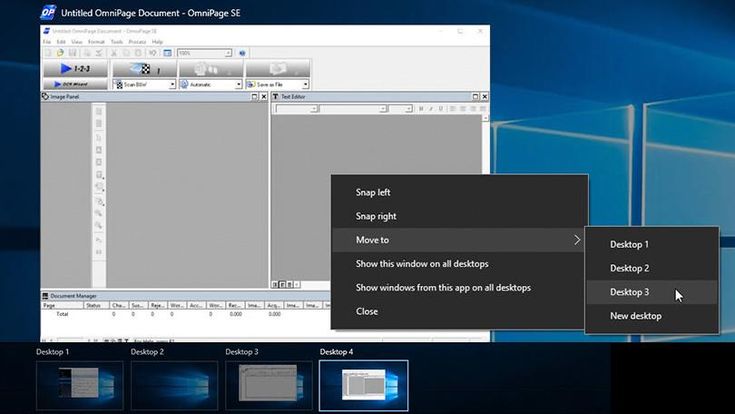The image size is (735, 414).
Task: Switch to Desktop 3 thumbnail
Action: click(x=269, y=385)
